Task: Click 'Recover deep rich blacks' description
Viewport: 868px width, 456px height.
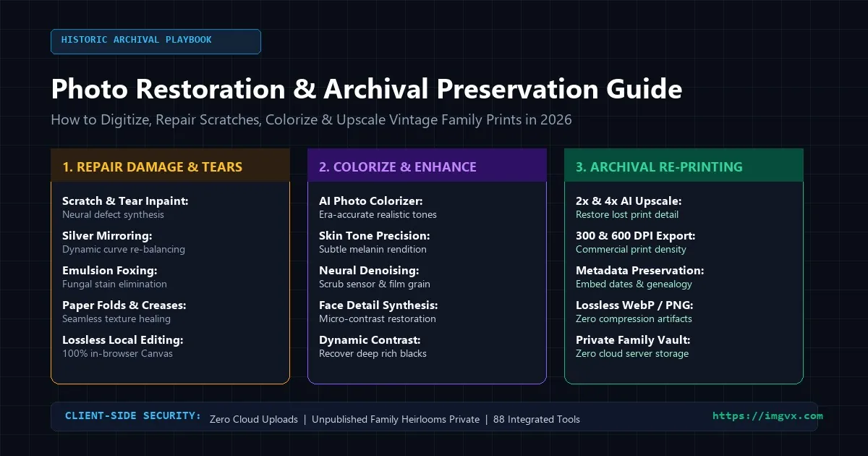Action: point(373,354)
